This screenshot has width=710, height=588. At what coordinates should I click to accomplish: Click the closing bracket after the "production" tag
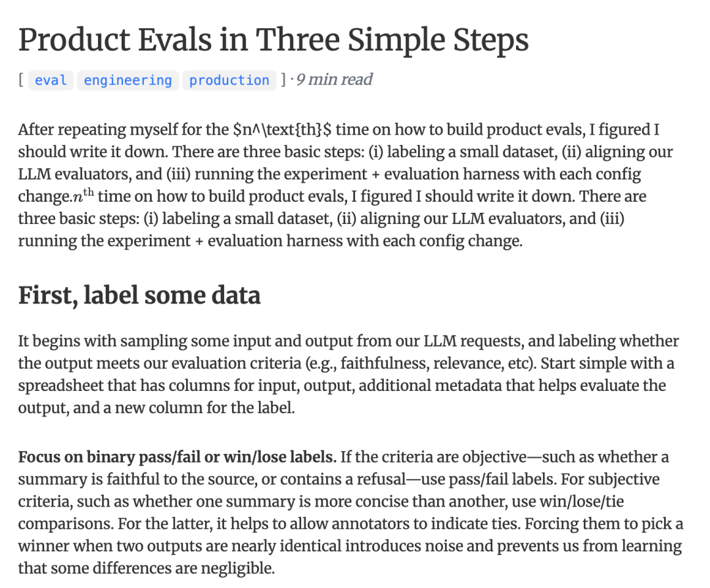tap(283, 80)
